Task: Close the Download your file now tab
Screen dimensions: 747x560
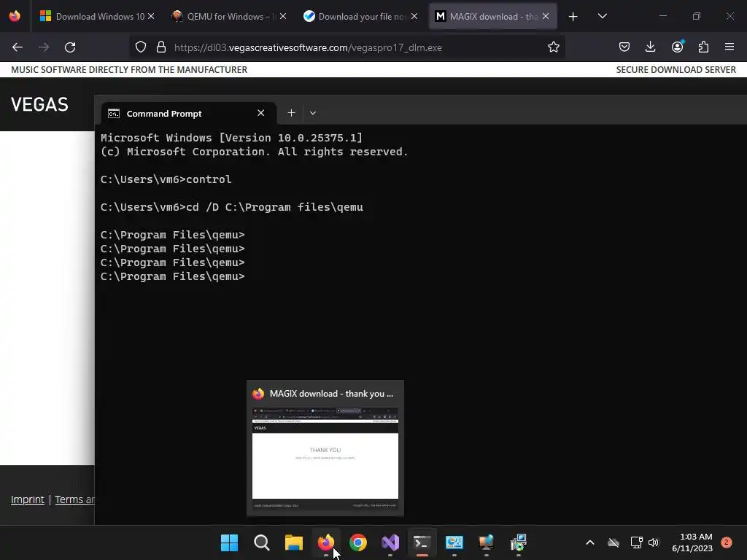Action: pyautogui.click(x=414, y=17)
